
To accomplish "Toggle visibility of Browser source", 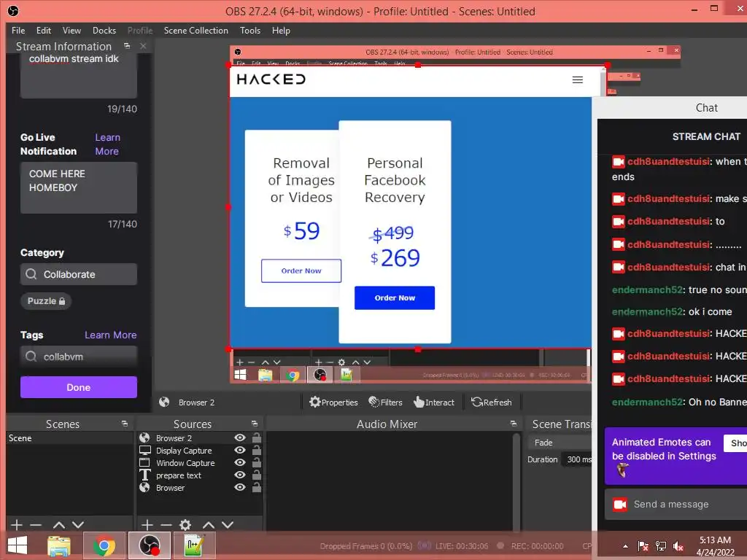I will click(240, 487).
